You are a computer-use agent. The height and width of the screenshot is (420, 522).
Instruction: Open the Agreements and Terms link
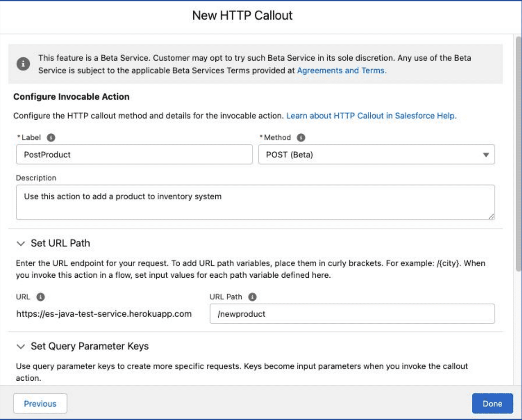[x=341, y=70]
